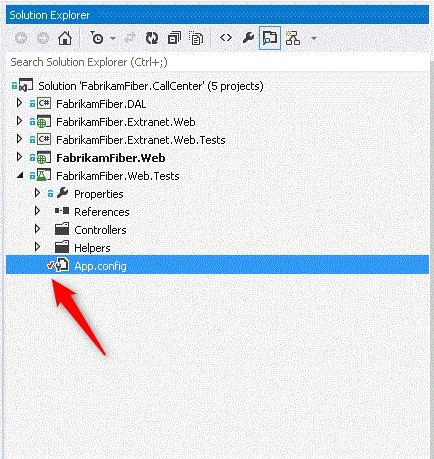The width and height of the screenshot is (434, 459).
Task: Expand the FabrikamFiber.Extranet.Web project
Action: tap(19, 121)
